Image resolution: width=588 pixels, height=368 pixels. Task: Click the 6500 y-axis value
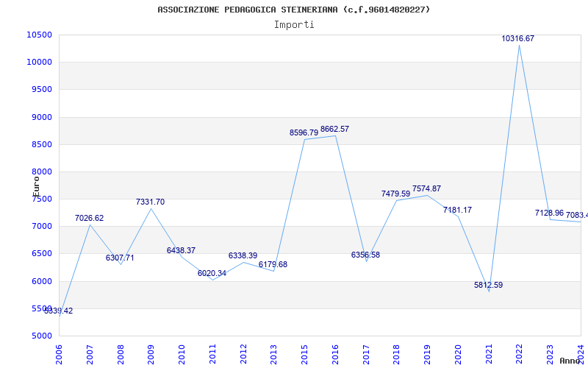[41, 253]
